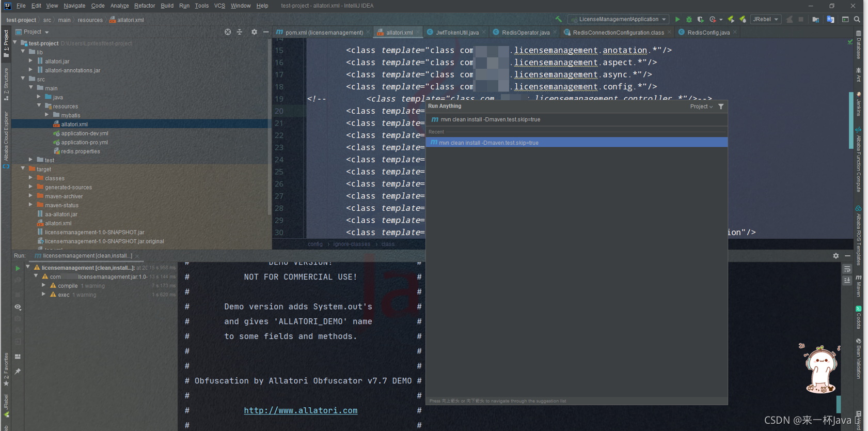
Task: Select aa-allatori.jar in target folder
Action: tap(61, 214)
